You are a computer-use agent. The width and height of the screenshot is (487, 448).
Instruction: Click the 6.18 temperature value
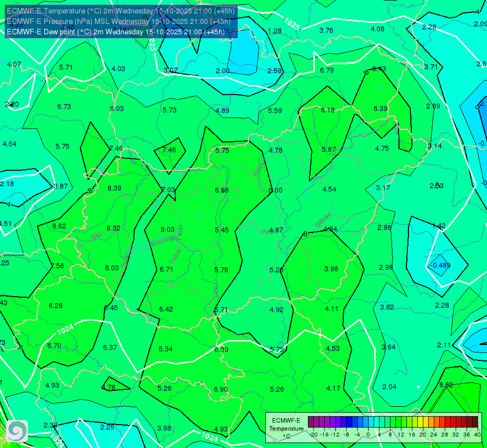pyautogui.click(x=328, y=110)
